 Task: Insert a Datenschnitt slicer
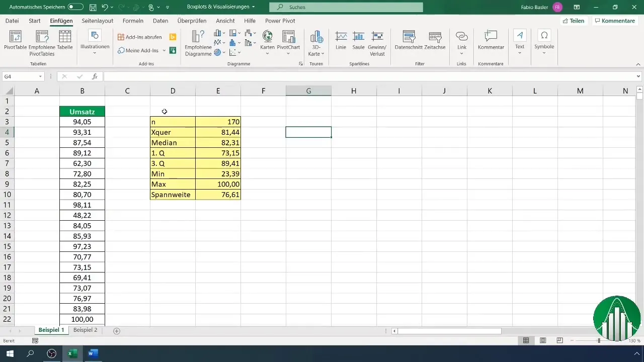tap(409, 40)
